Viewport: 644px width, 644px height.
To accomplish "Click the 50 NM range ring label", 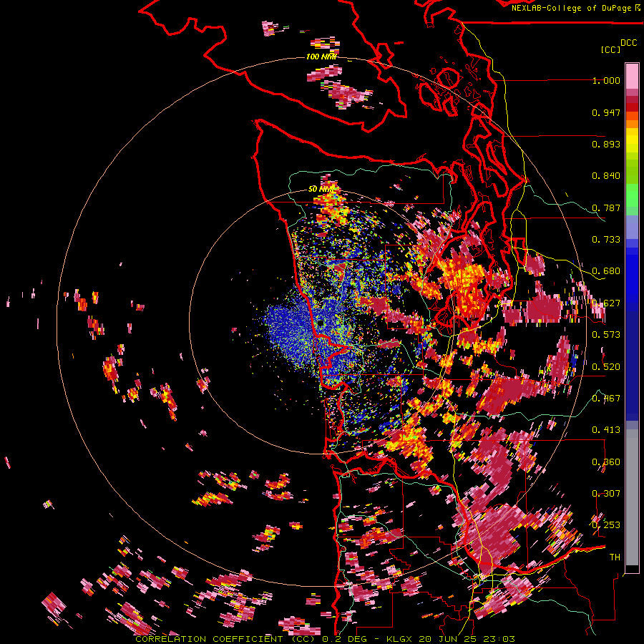I will (321, 189).
